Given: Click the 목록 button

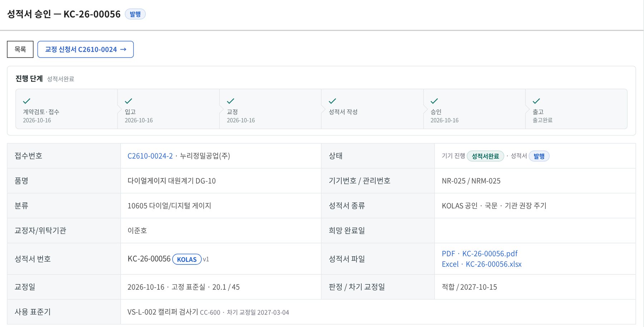Looking at the screenshot, I should click(x=20, y=49).
